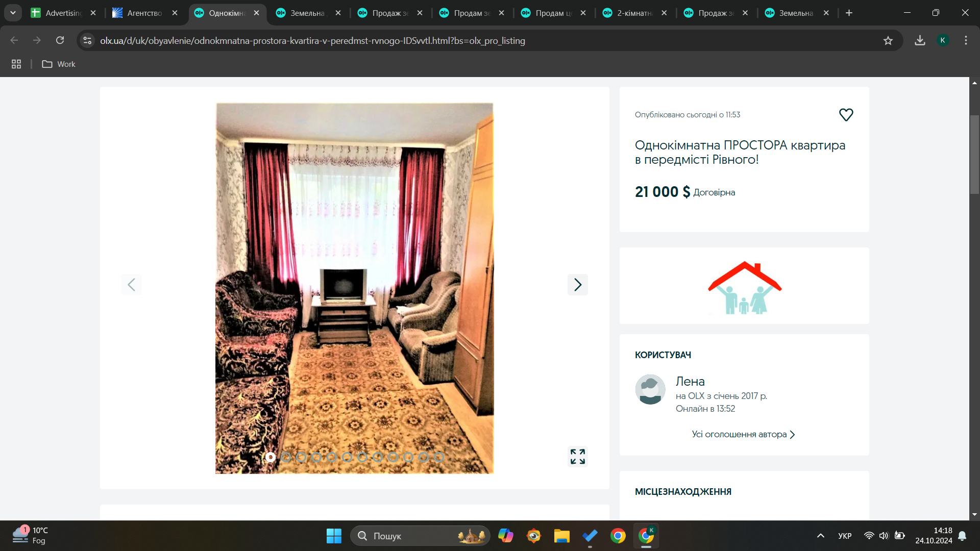Image resolution: width=980 pixels, height=551 pixels.
Task: Click the seller name Лена
Action: (690, 381)
